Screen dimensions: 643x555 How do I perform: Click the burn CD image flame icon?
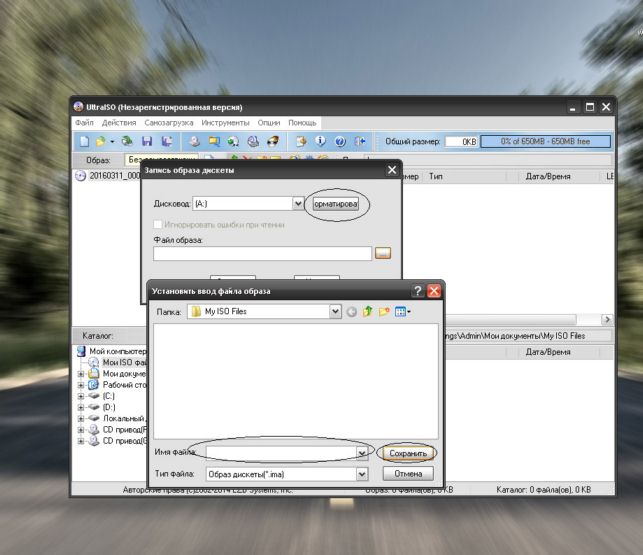coord(273,142)
